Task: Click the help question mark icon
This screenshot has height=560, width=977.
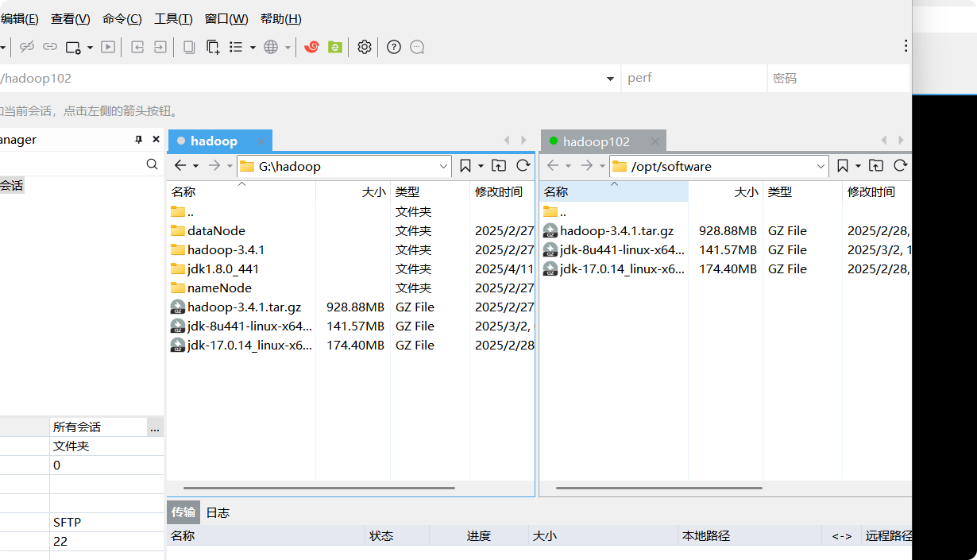Action: pos(394,47)
